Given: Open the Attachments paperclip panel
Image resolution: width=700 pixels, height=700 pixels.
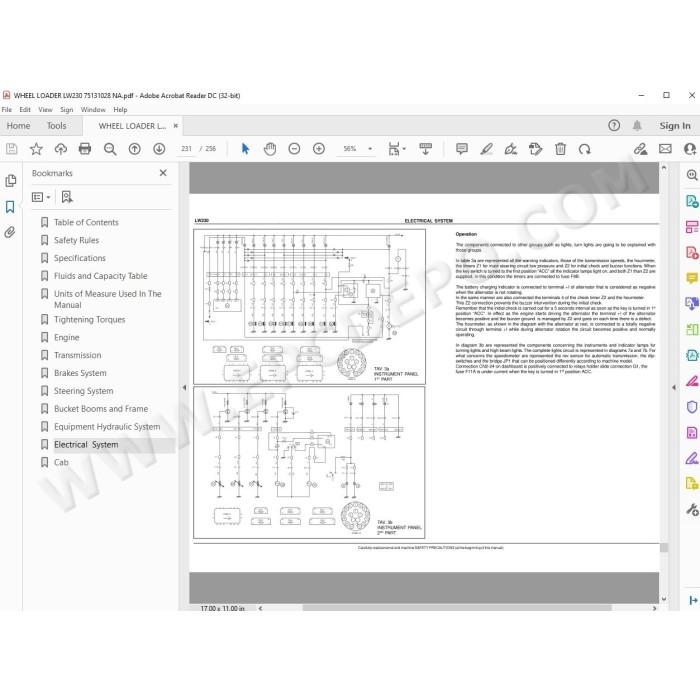Looking at the screenshot, I should [10, 232].
